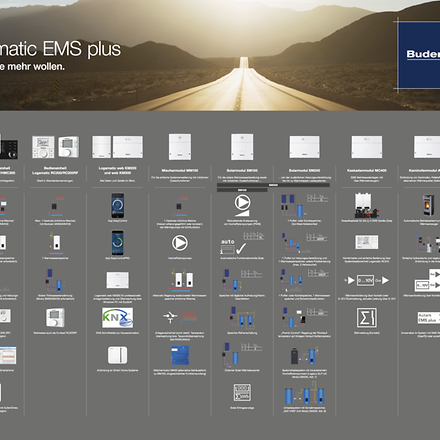
Task: Click the blue MM50 circuit board icon
Action: click(180, 355)
